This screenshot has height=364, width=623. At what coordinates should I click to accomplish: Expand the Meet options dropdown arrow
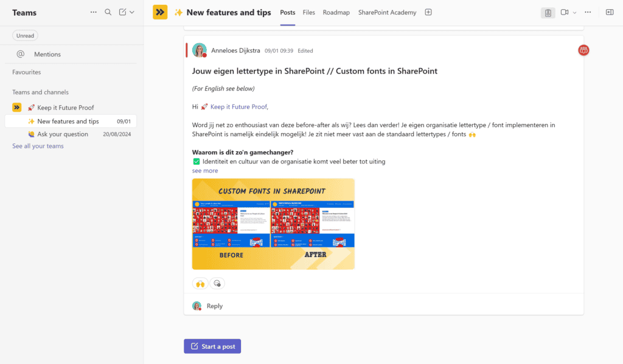point(574,13)
